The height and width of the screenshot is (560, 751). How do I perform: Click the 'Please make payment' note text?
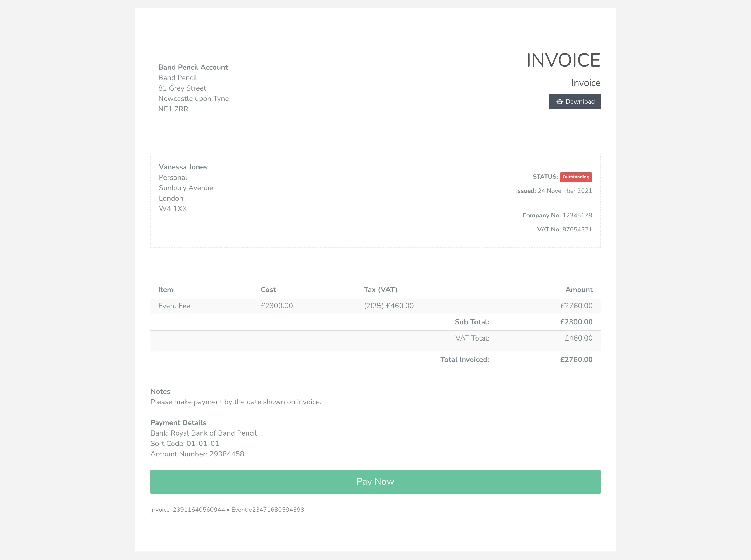[x=236, y=402]
